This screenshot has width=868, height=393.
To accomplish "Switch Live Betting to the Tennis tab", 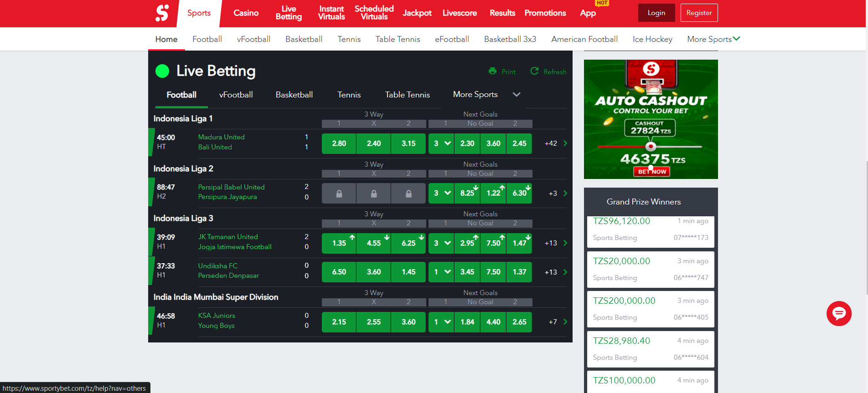I will [x=349, y=95].
